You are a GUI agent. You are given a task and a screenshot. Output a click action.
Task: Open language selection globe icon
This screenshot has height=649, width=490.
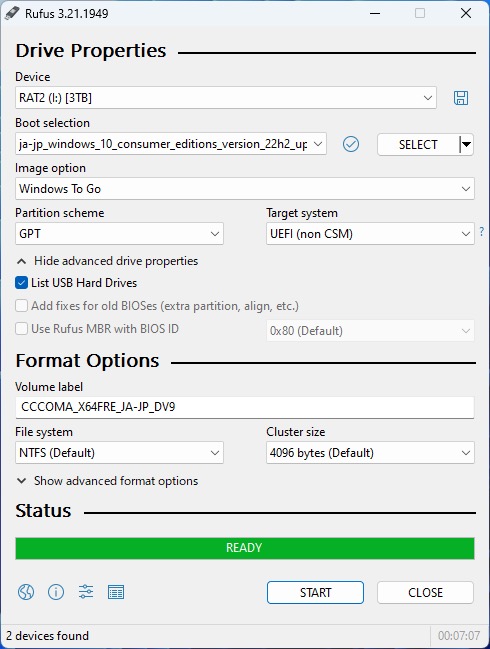tap(26, 592)
